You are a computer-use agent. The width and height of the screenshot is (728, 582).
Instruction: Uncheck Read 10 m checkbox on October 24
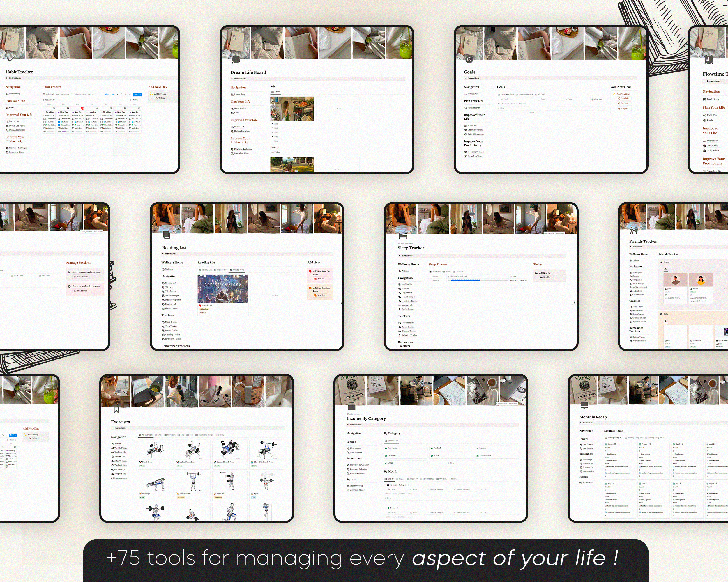(x=59, y=125)
